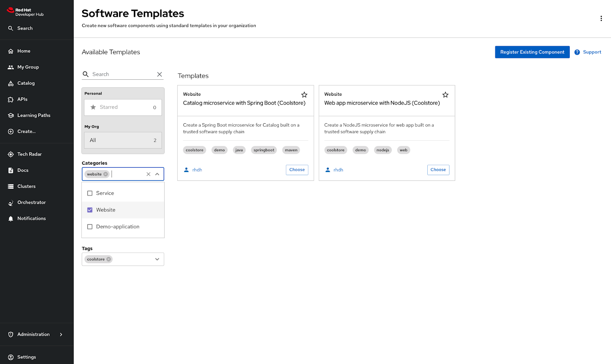Screen dimensions: 611x364
Task: Remove the coolstore tag chip
Action: click(109, 259)
